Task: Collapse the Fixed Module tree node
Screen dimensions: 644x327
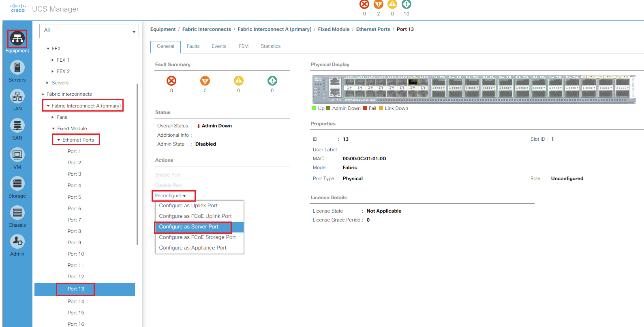Action: point(53,129)
